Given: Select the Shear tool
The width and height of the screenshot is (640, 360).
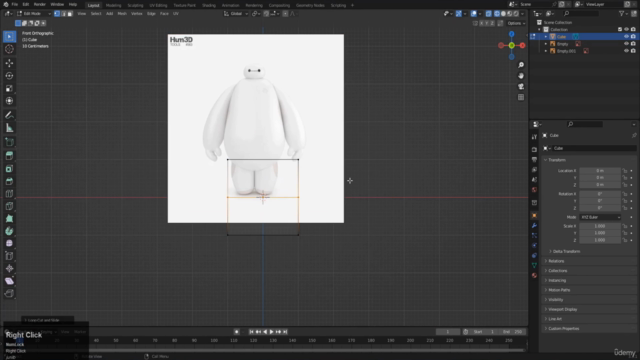Looking at the screenshot, I should pos(9,281).
